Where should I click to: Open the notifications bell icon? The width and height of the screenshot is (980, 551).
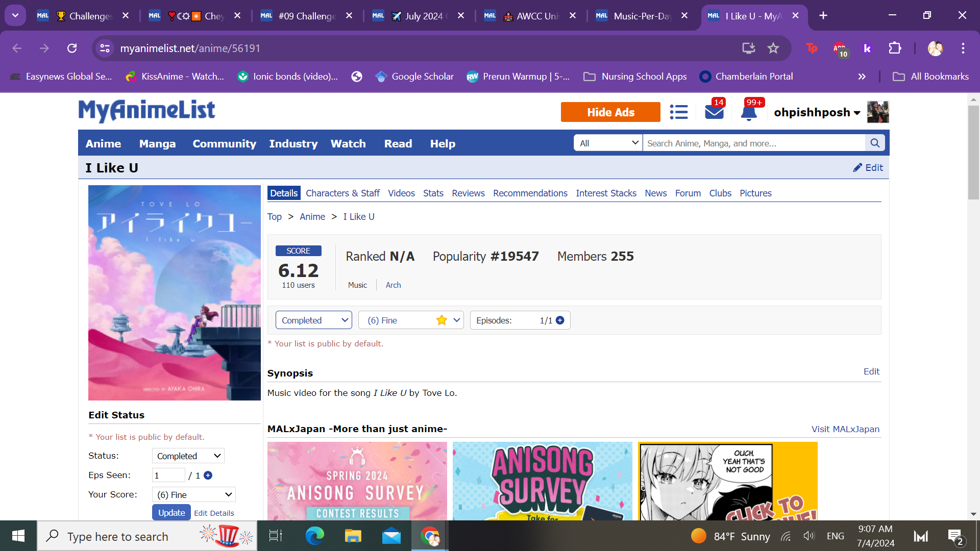click(749, 112)
